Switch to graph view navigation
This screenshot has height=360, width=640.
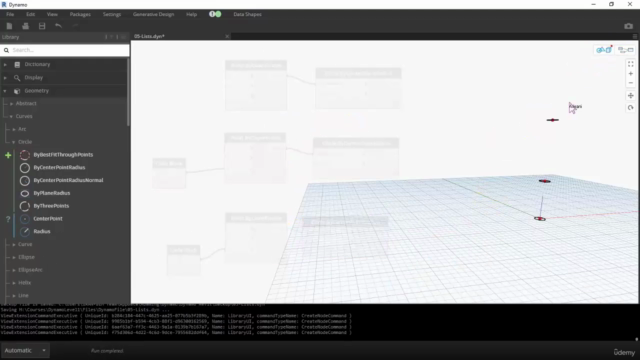(x=625, y=50)
